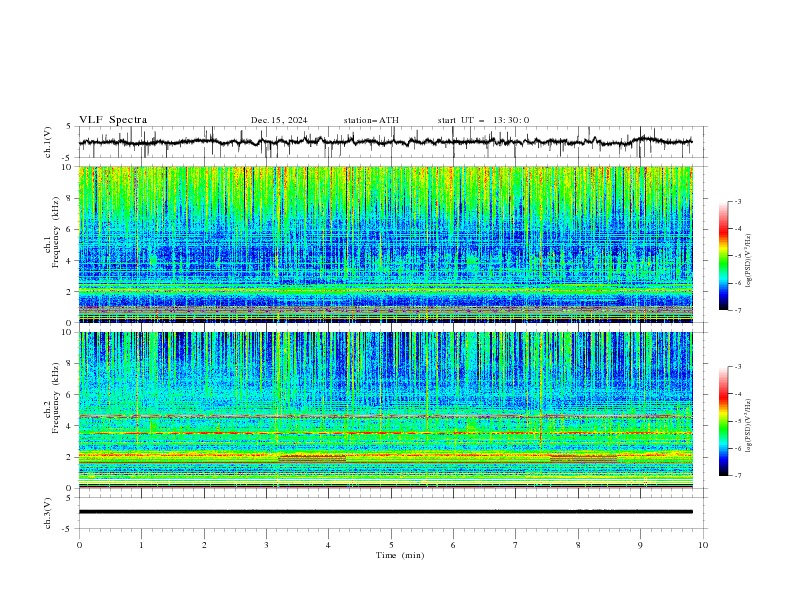Click time axis tick label "2"
The height and width of the screenshot is (612, 792).
(204, 545)
